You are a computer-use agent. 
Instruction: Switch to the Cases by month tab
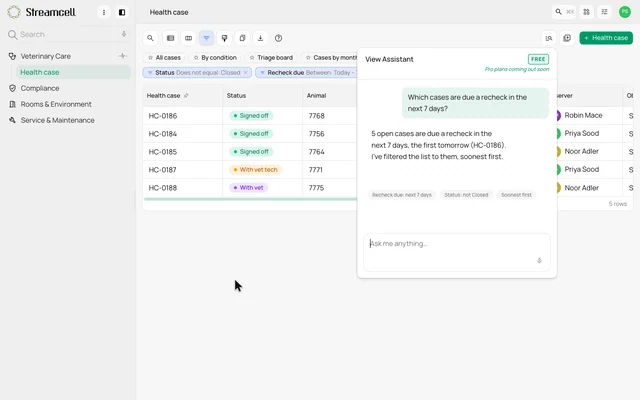click(x=329, y=58)
